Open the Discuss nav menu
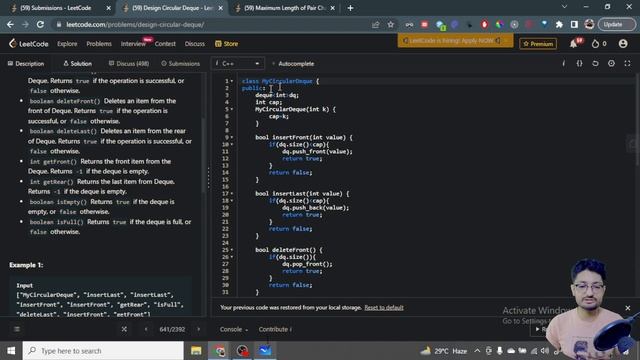The height and width of the screenshot is (360, 640). tap(195, 44)
